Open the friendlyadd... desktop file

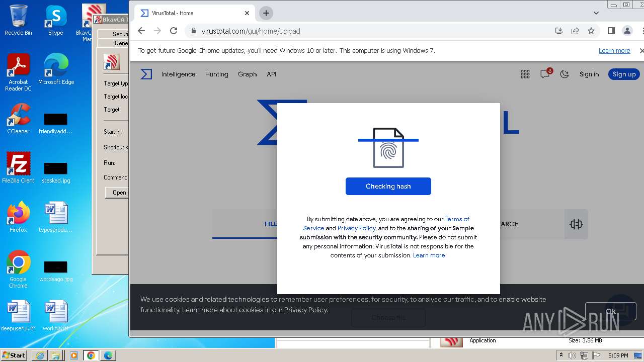pyautogui.click(x=56, y=123)
